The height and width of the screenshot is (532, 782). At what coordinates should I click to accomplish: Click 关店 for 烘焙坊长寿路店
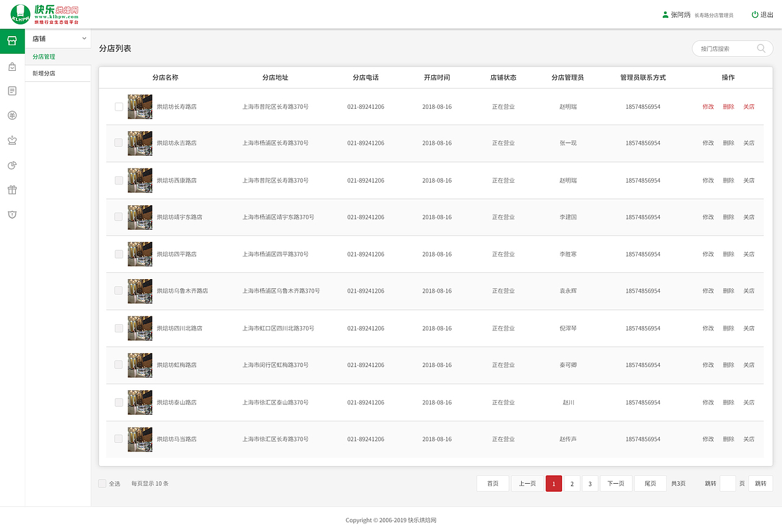[x=749, y=106]
